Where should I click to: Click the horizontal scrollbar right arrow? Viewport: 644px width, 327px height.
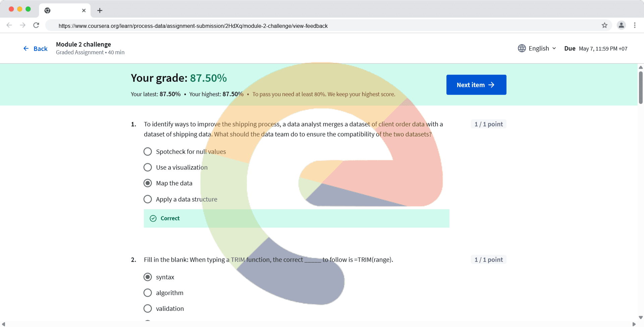point(634,324)
